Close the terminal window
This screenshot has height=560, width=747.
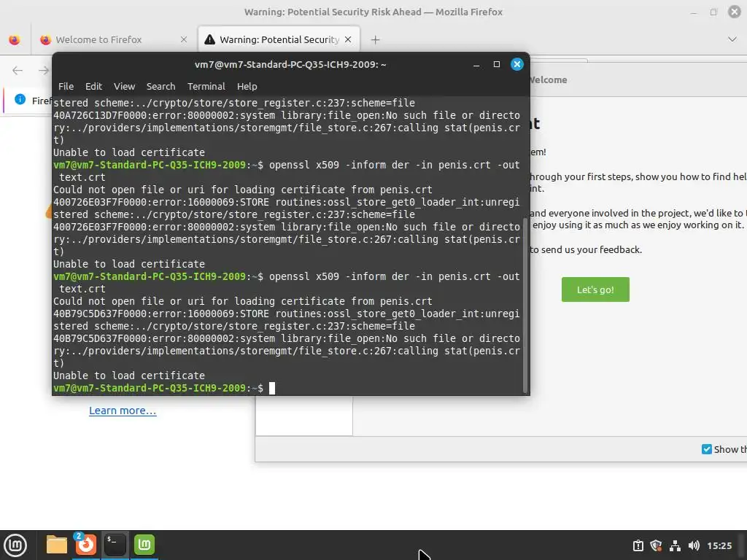(x=517, y=64)
